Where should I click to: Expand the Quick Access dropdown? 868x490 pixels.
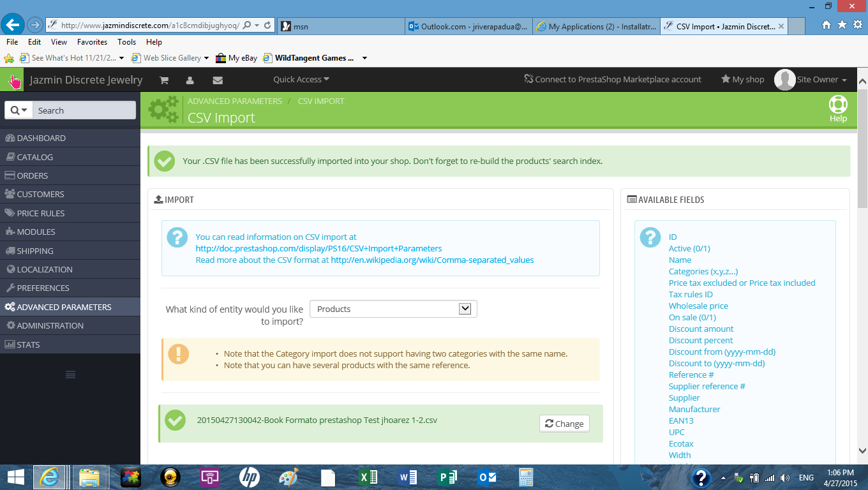point(301,79)
